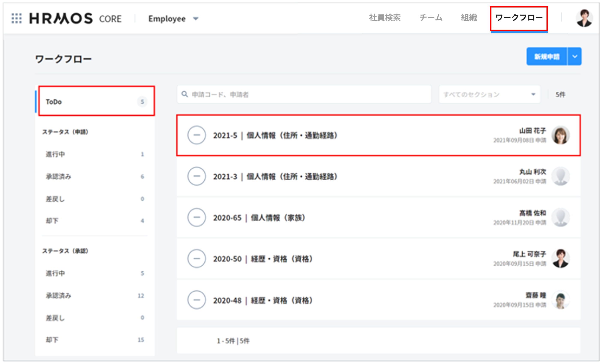Click the 新規申請 button
The height and width of the screenshot is (364, 602).
pos(546,57)
